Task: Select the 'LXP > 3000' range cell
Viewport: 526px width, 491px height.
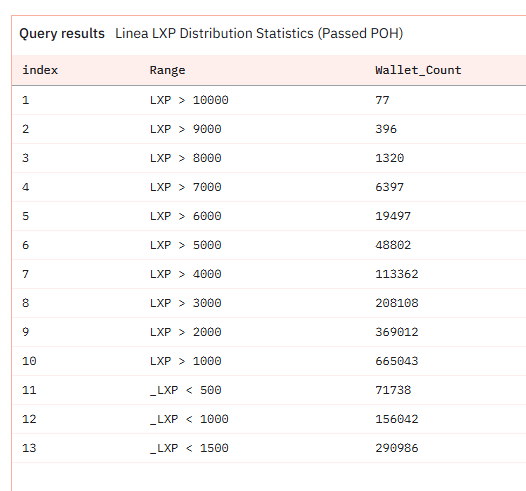Action: click(x=186, y=303)
